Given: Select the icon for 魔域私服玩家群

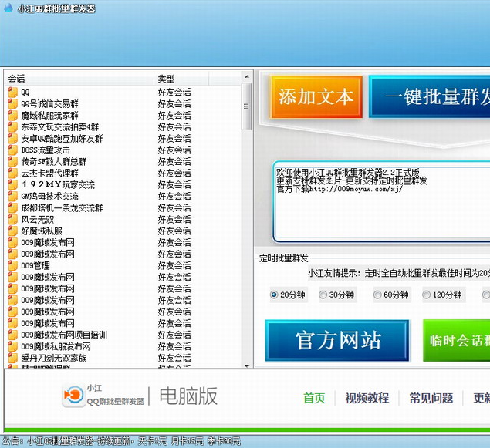Looking at the screenshot, I should pos(12,115).
